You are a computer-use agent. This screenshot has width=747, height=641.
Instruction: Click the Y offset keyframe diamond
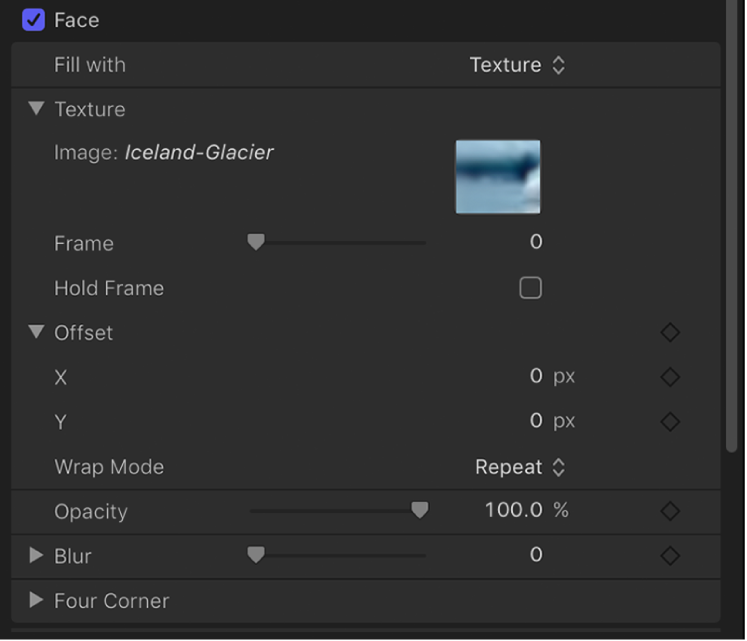(670, 421)
